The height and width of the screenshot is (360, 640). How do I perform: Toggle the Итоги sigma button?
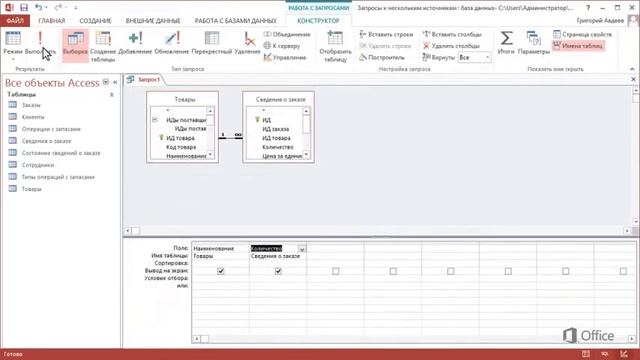(506, 43)
